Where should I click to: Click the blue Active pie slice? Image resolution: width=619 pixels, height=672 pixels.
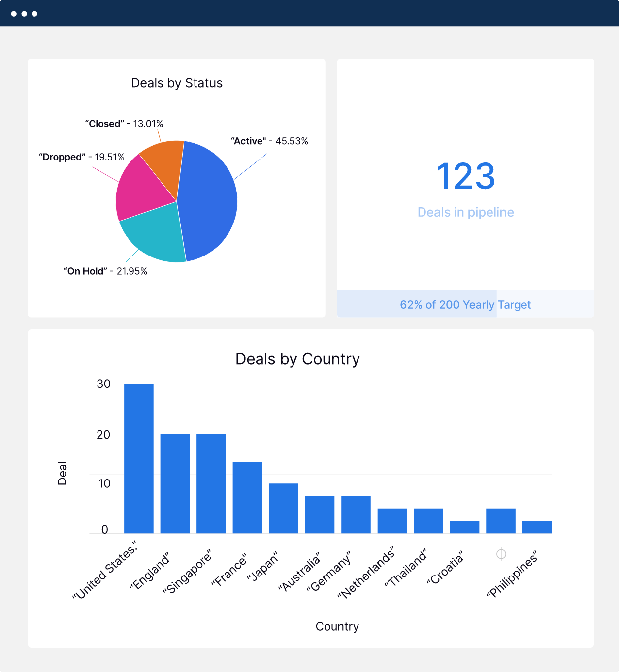pos(209,202)
